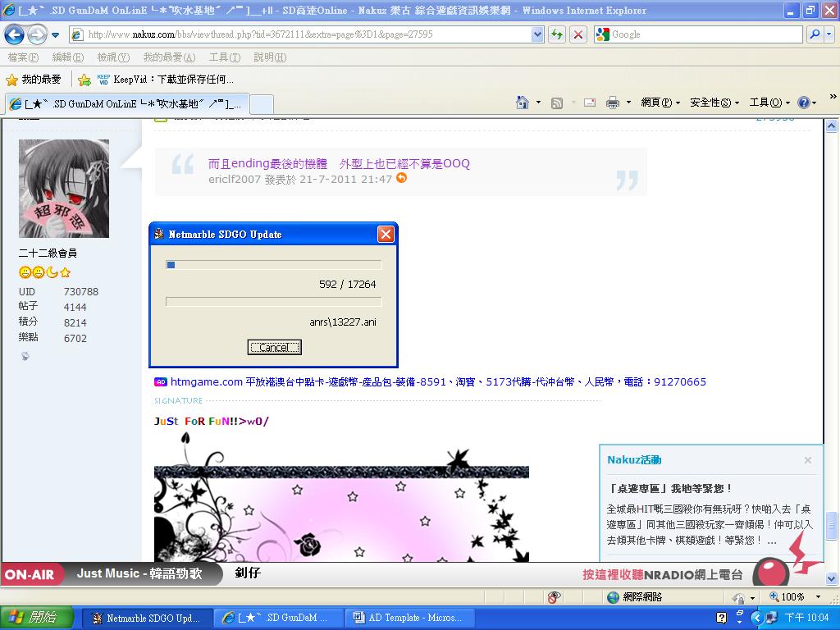Click the orange quote source arrow icon

click(401, 178)
